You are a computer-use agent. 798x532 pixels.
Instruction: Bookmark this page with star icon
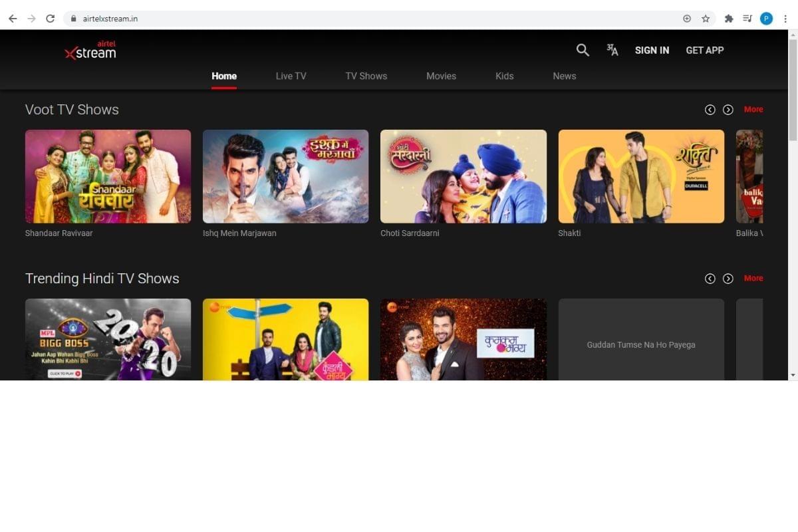[706, 19]
